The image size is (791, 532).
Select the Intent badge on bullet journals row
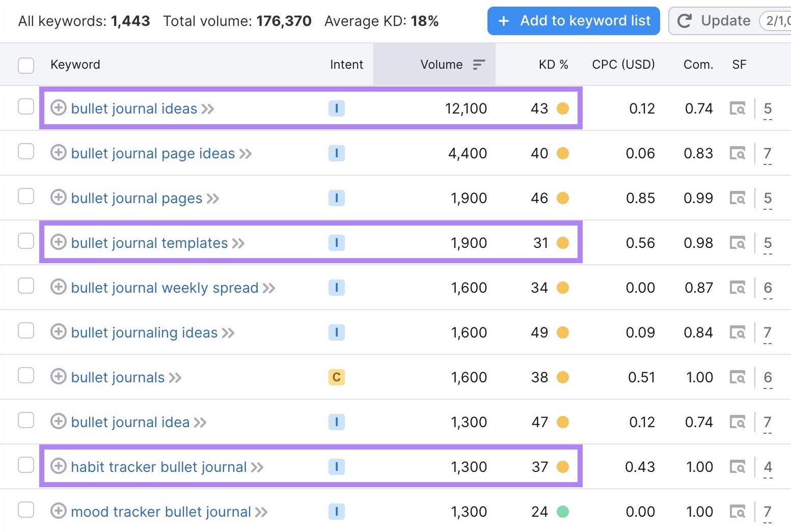(336, 377)
